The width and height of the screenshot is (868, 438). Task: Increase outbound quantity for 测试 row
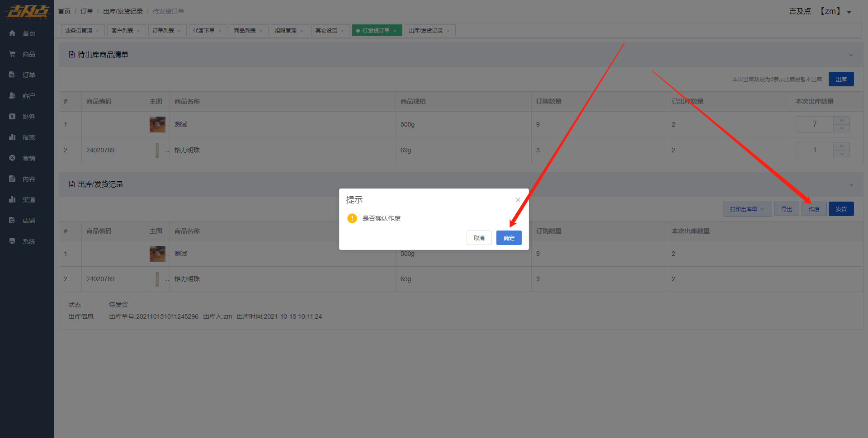click(842, 120)
